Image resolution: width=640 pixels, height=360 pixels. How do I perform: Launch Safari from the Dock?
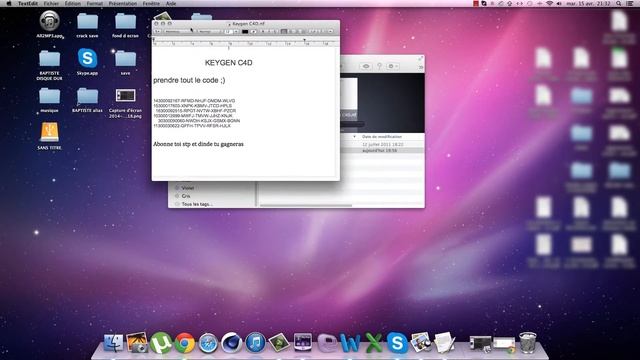point(208,343)
